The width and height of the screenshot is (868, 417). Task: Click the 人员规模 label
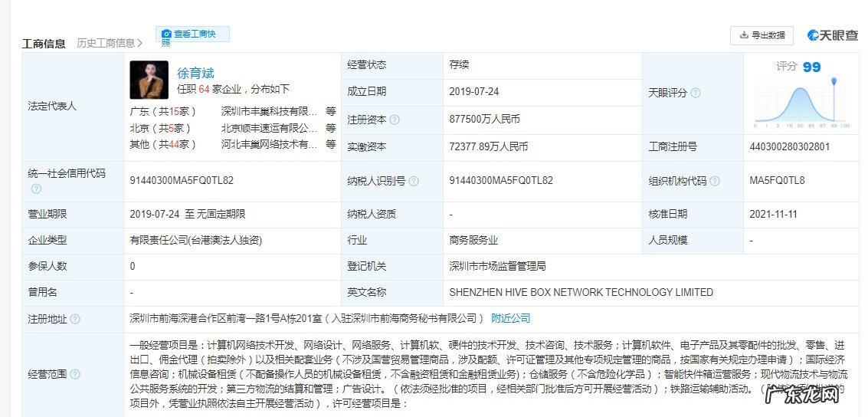[x=667, y=241]
